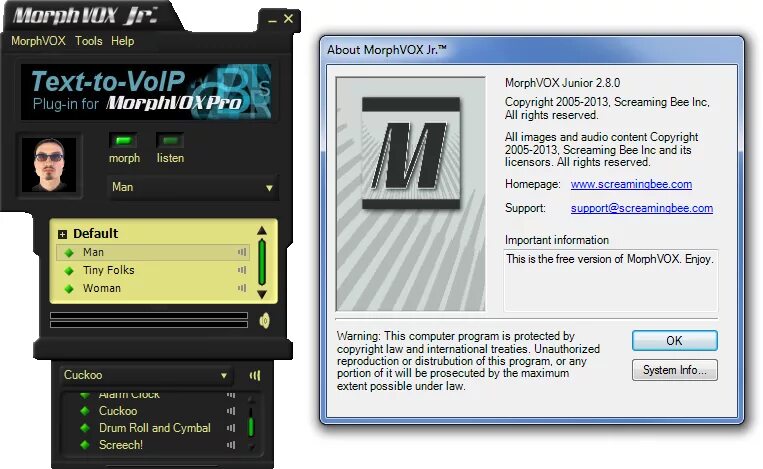Click green diamond beside Screech!
Screen dimensions: 763x469
coord(85,445)
